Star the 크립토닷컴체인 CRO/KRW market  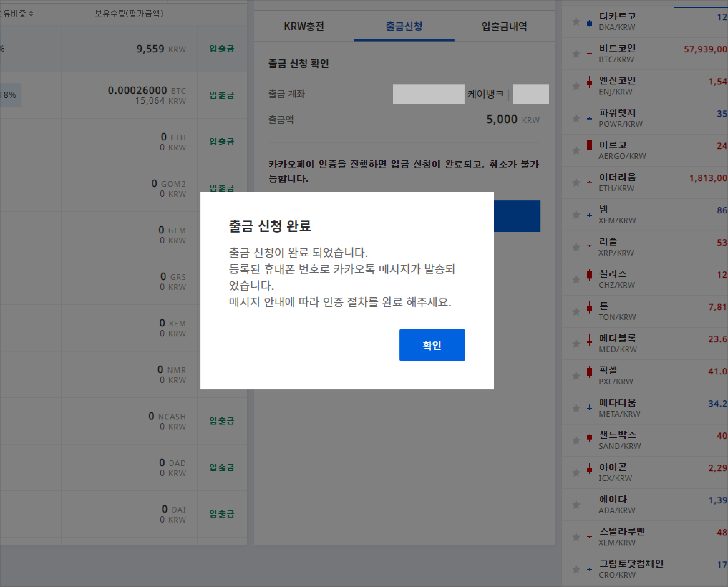click(x=576, y=569)
